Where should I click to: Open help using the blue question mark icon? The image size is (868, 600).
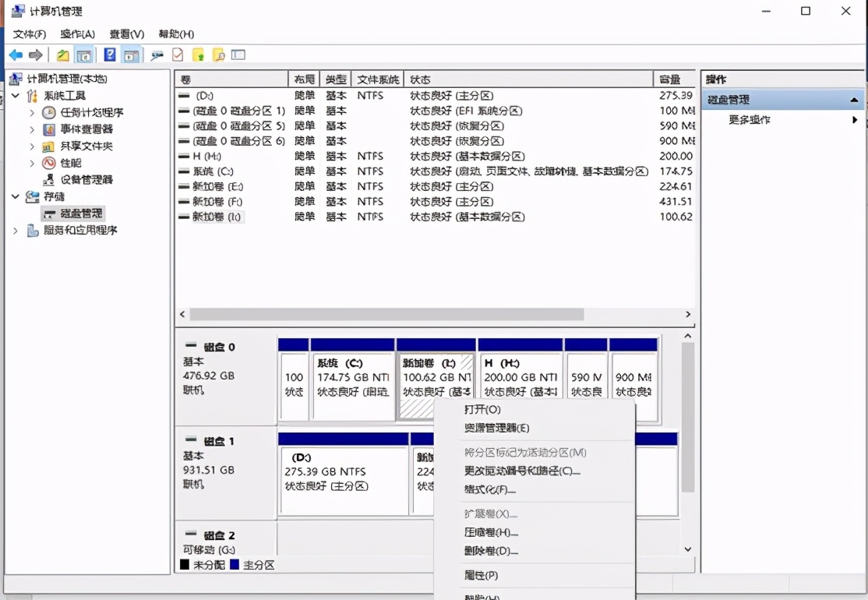(109, 55)
